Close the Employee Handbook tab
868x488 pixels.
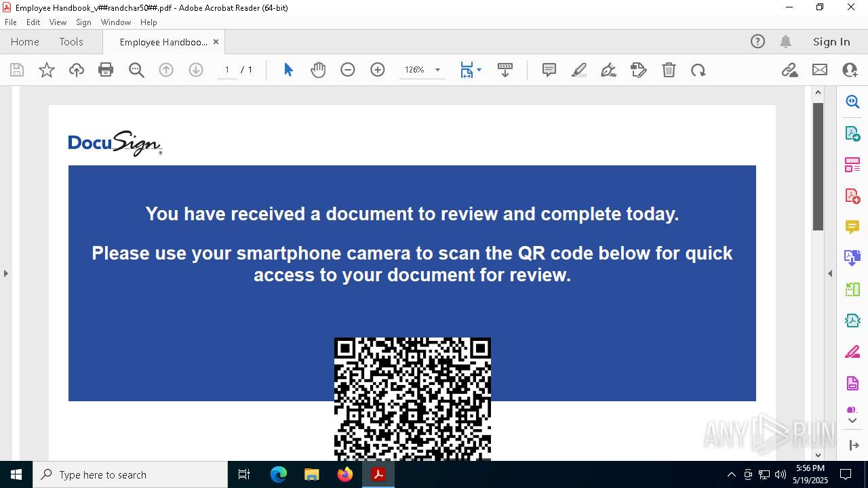[x=216, y=41]
